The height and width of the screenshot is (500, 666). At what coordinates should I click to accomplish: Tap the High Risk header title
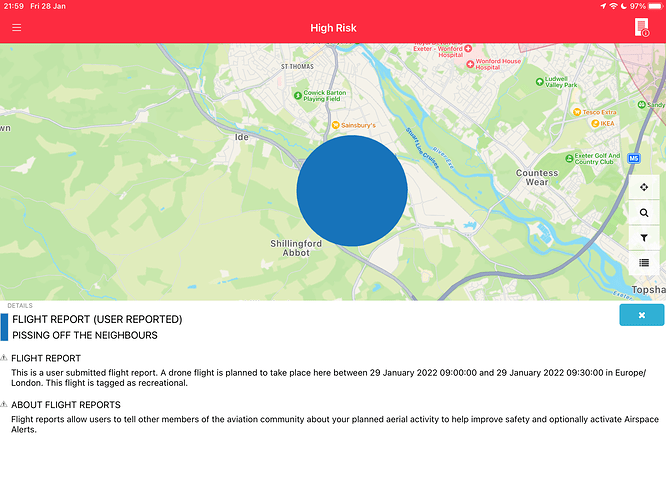(x=333, y=28)
